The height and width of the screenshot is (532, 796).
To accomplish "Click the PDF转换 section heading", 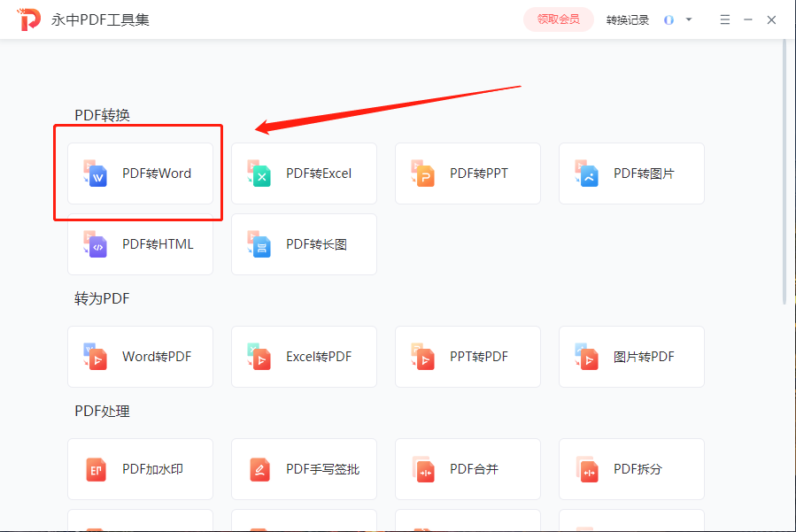I will pyautogui.click(x=102, y=116).
